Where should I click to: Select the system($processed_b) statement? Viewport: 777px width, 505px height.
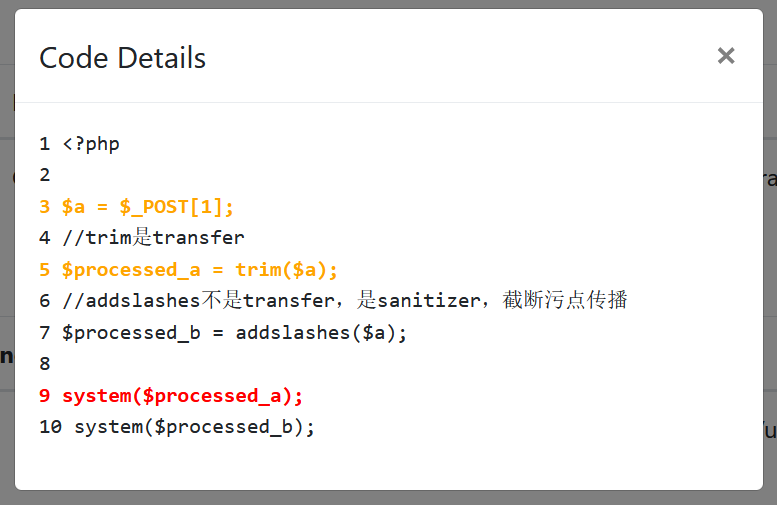(194, 427)
